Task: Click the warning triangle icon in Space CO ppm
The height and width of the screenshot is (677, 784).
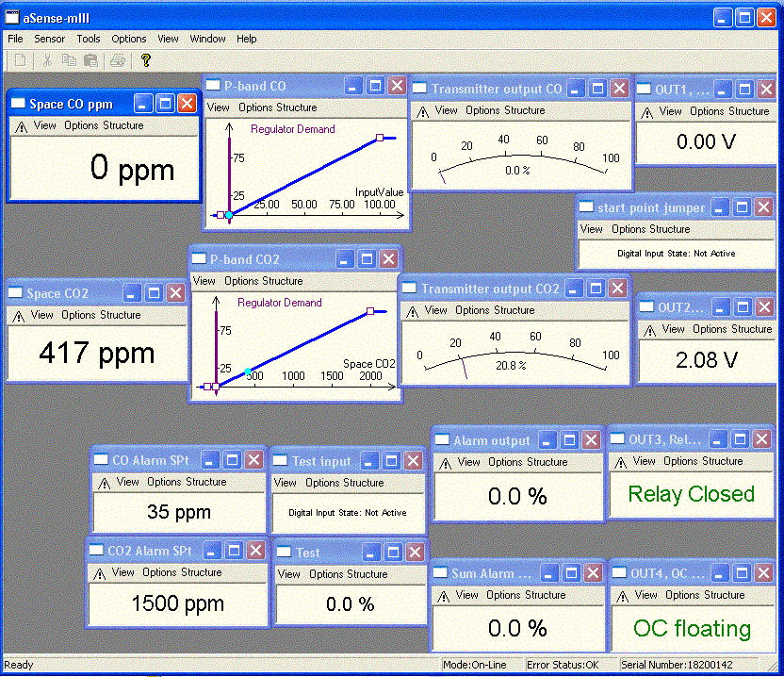Action: click(21, 126)
